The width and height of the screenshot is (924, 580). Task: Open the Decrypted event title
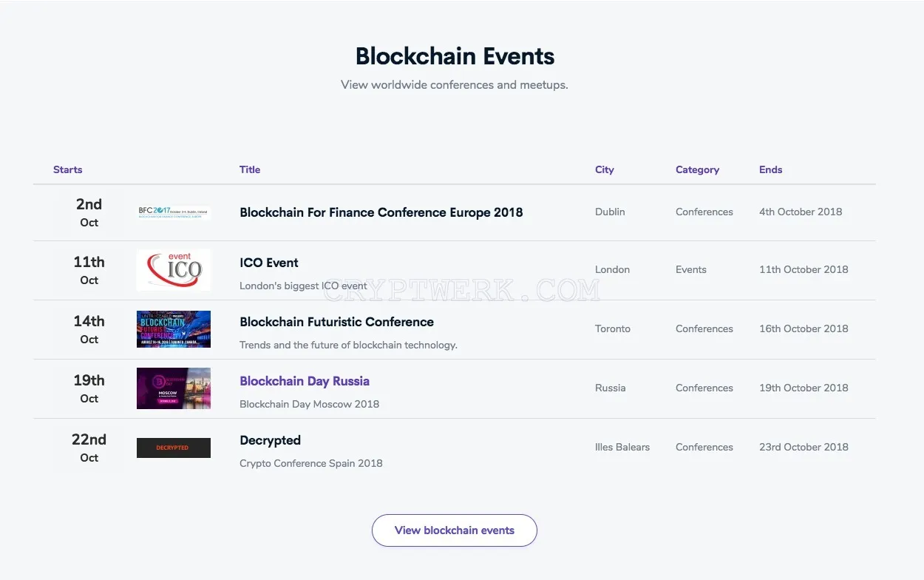click(x=270, y=440)
